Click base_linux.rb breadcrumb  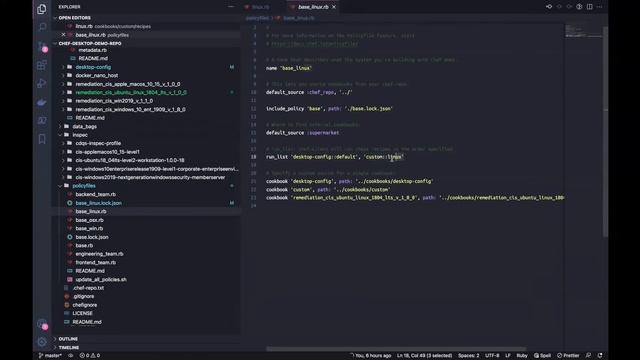pos(298,18)
